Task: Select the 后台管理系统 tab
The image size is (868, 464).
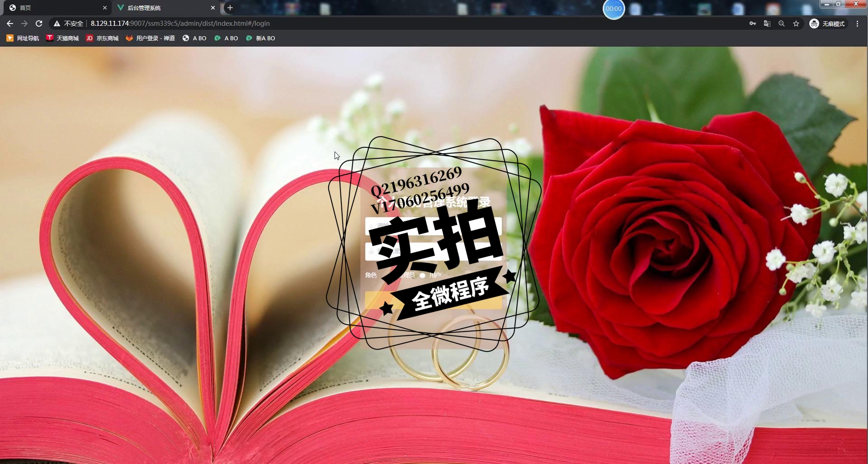Action: (165, 8)
